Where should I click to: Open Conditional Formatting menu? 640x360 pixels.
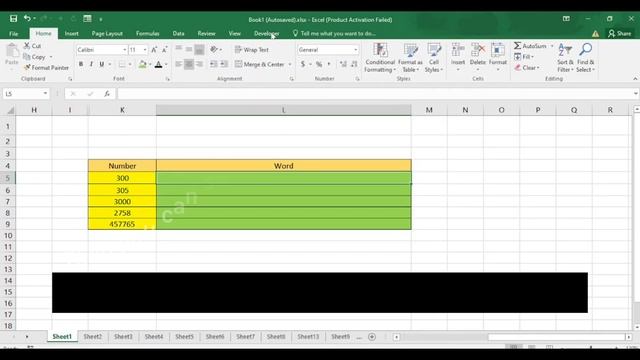pyautogui.click(x=380, y=58)
